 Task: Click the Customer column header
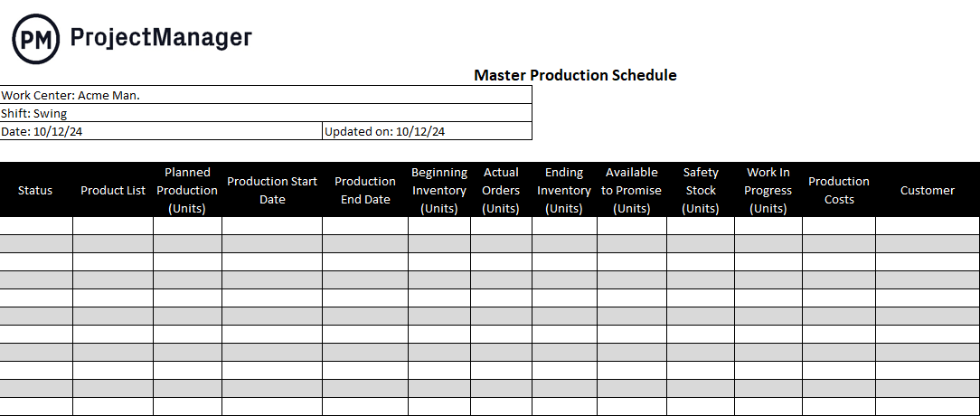pos(928,190)
